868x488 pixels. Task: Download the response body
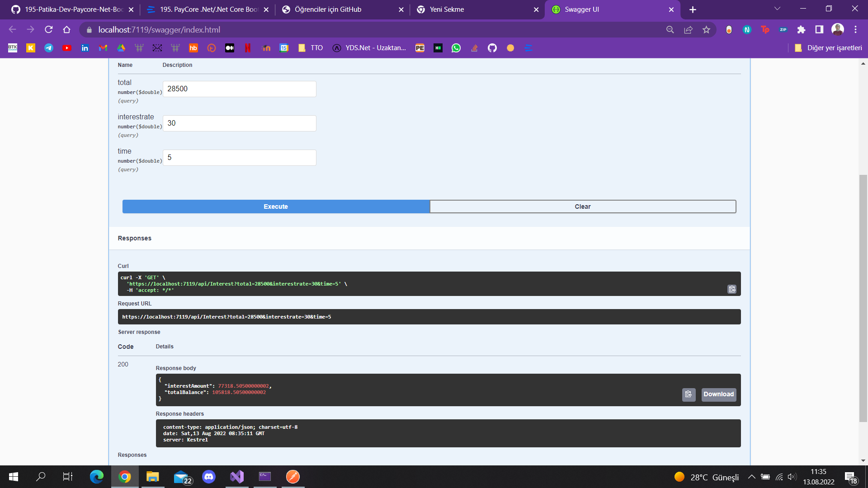coord(718,394)
